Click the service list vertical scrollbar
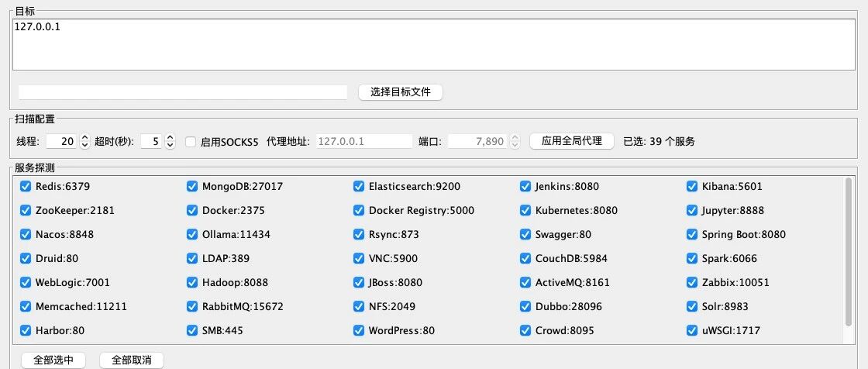 pyautogui.click(x=849, y=252)
